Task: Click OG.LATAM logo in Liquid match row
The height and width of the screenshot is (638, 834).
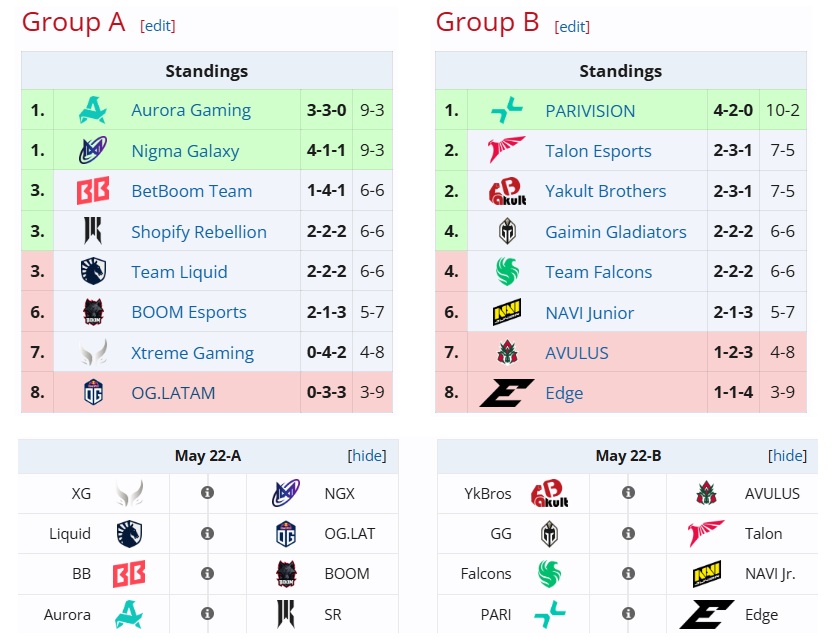Action: pos(286,534)
